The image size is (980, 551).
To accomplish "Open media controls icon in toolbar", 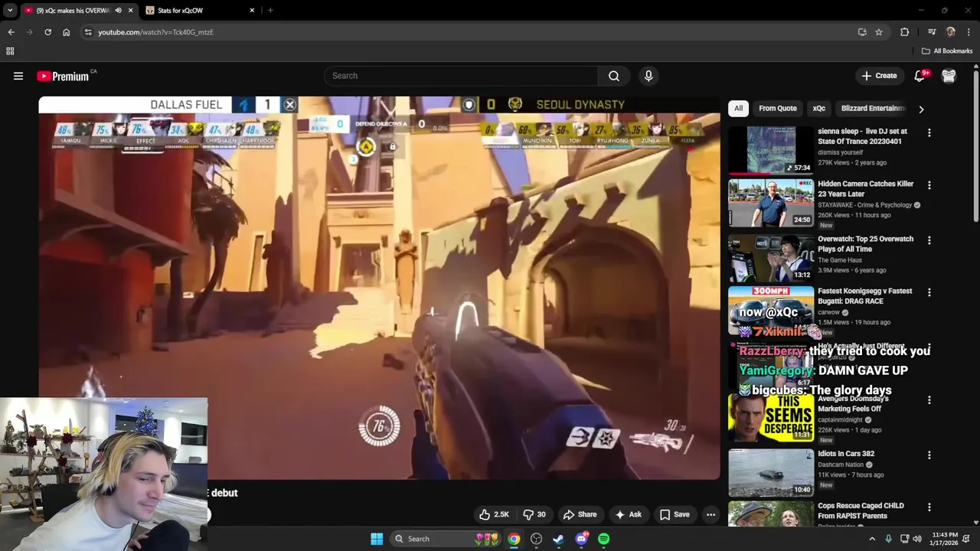I will [932, 32].
